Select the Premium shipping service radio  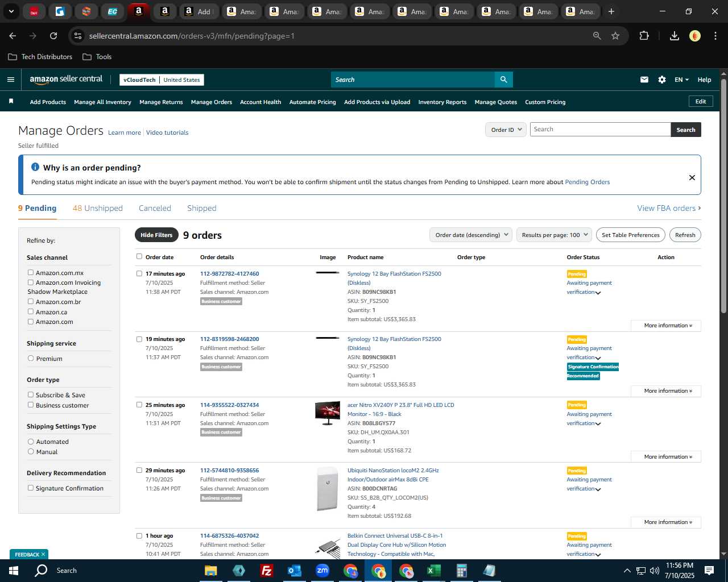point(31,359)
